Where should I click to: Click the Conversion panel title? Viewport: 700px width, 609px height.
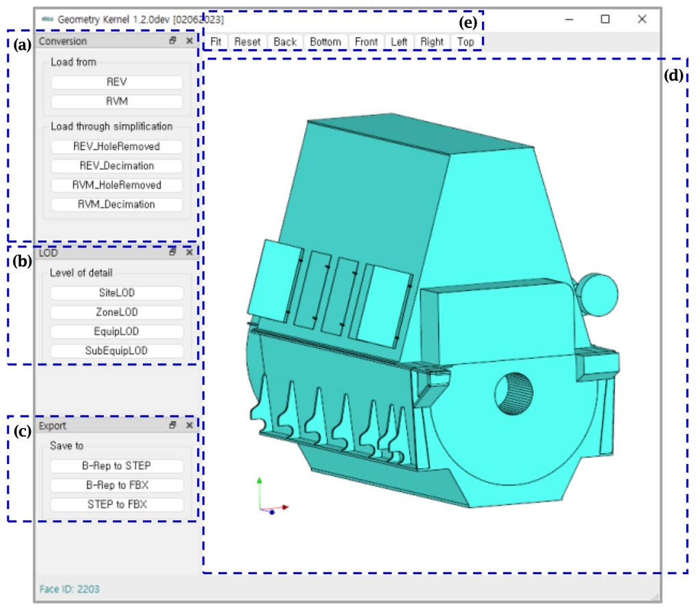tap(62, 41)
